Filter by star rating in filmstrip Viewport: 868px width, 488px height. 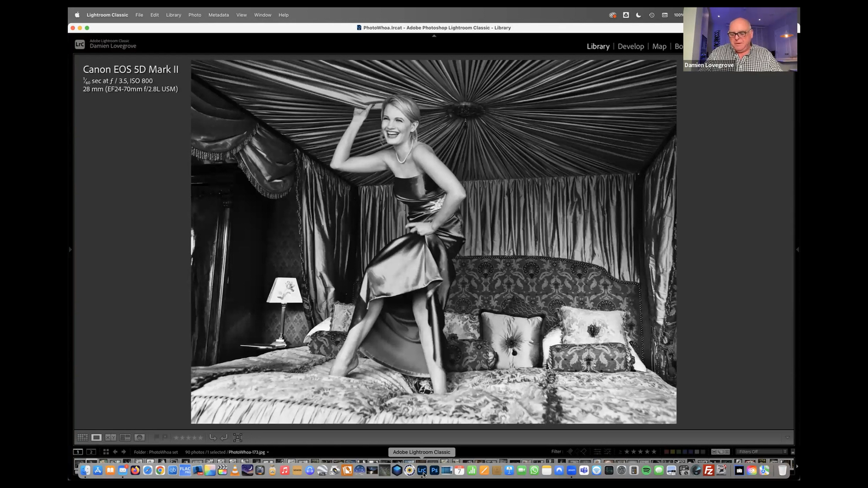[x=640, y=452]
